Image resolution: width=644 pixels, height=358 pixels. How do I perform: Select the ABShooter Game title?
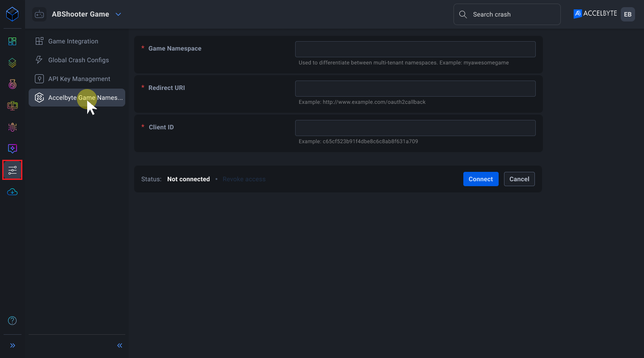tap(80, 14)
